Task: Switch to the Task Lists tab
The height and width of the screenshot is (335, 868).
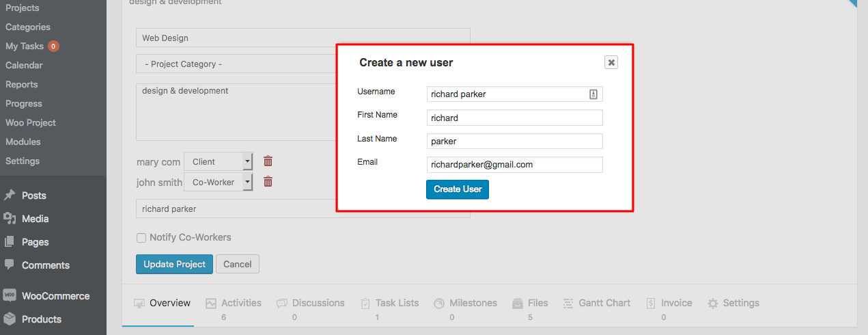Action: click(x=389, y=303)
